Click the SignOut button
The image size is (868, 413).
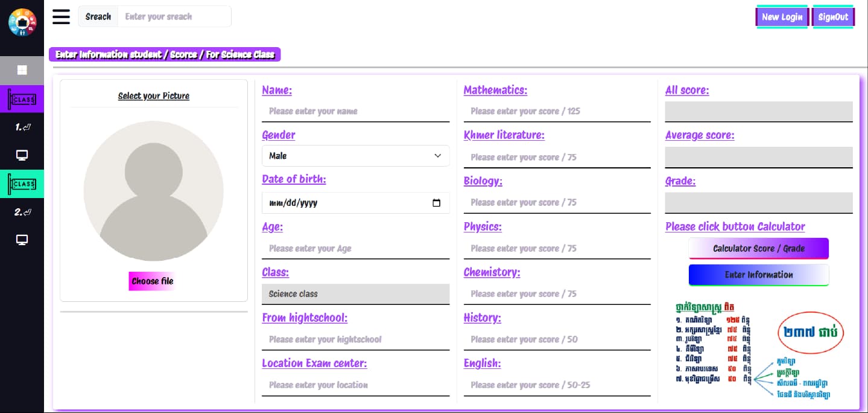[x=833, y=17]
